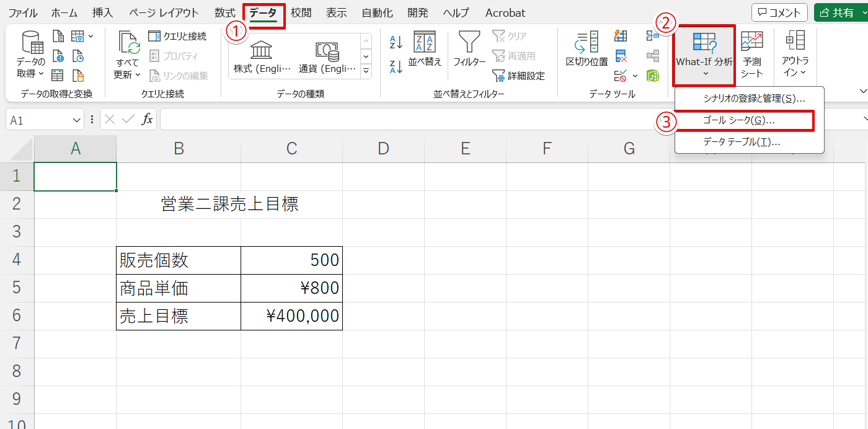Select the 販売個数 cell
Screen dimensions: 868x429
(179, 260)
